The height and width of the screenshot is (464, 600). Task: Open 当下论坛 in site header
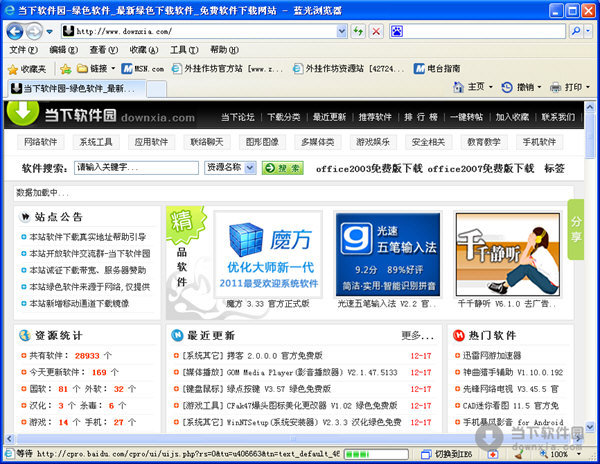click(x=238, y=117)
